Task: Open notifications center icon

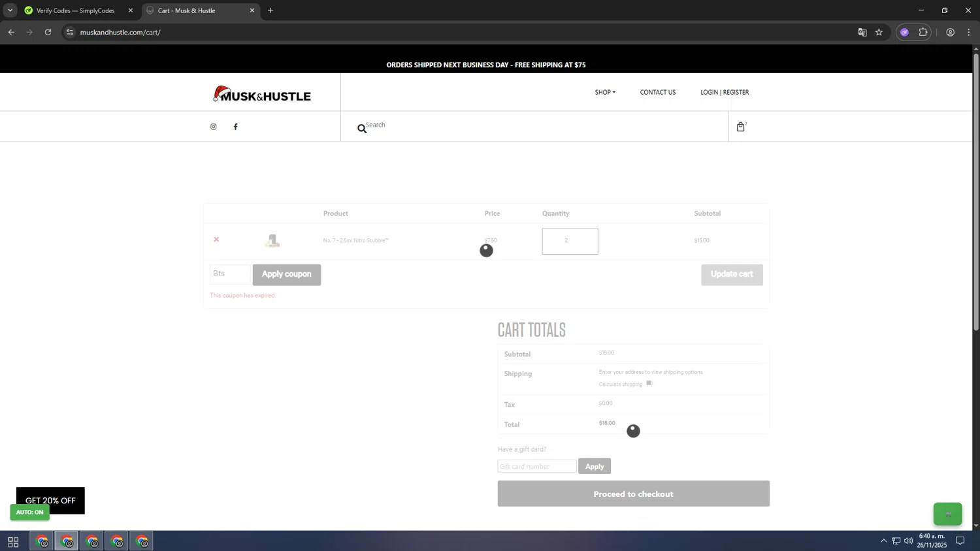Action: (960, 541)
